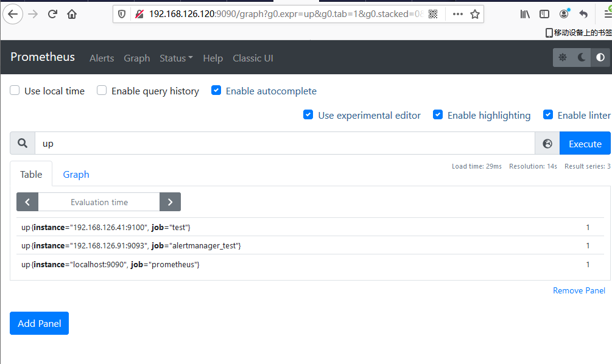Open the Alerts page
The width and height of the screenshot is (612, 364).
pyautogui.click(x=102, y=58)
